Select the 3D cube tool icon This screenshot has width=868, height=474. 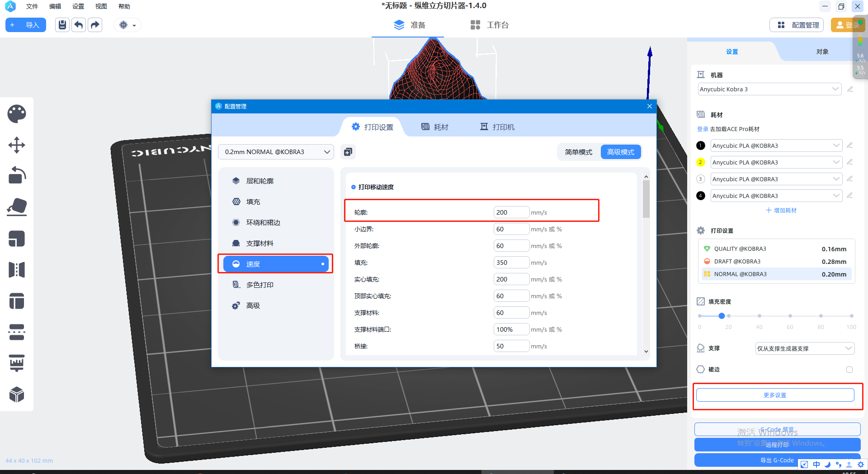(17, 394)
